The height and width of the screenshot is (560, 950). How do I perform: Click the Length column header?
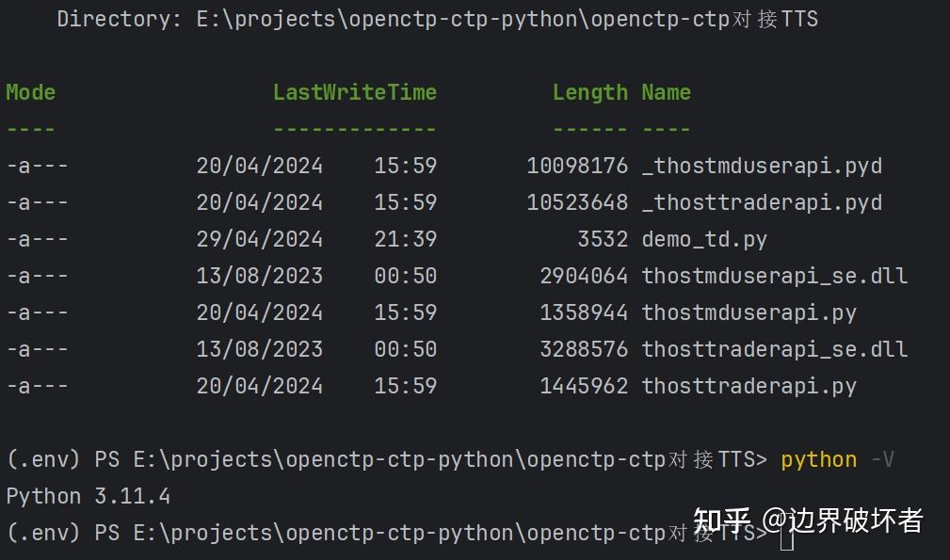click(590, 91)
